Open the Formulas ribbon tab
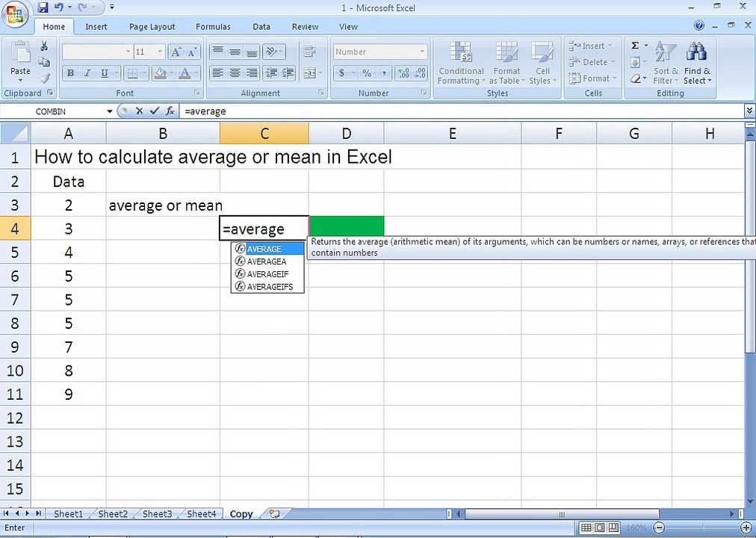The width and height of the screenshot is (756, 538). click(x=213, y=26)
